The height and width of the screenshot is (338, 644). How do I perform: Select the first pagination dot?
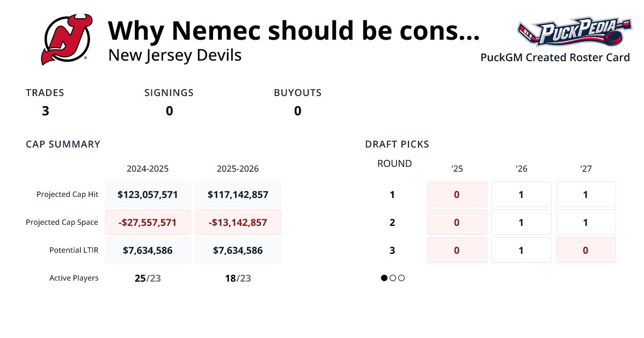click(x=384, y=278)
